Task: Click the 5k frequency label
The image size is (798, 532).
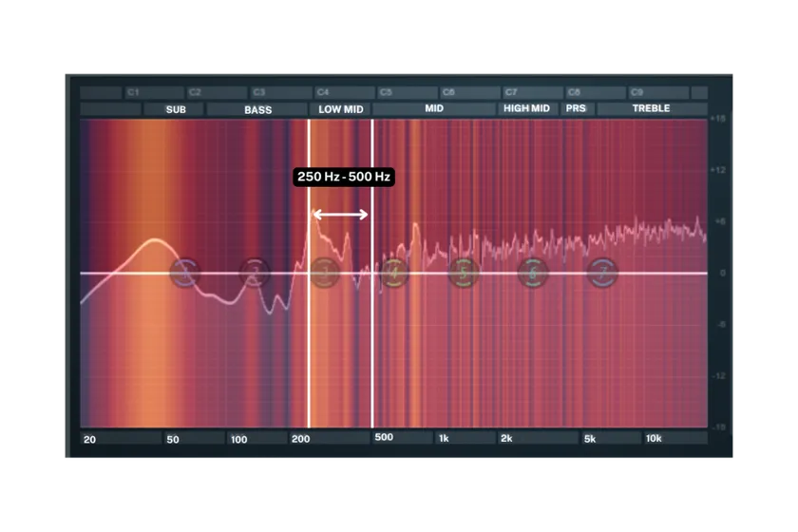Action: 590,439
